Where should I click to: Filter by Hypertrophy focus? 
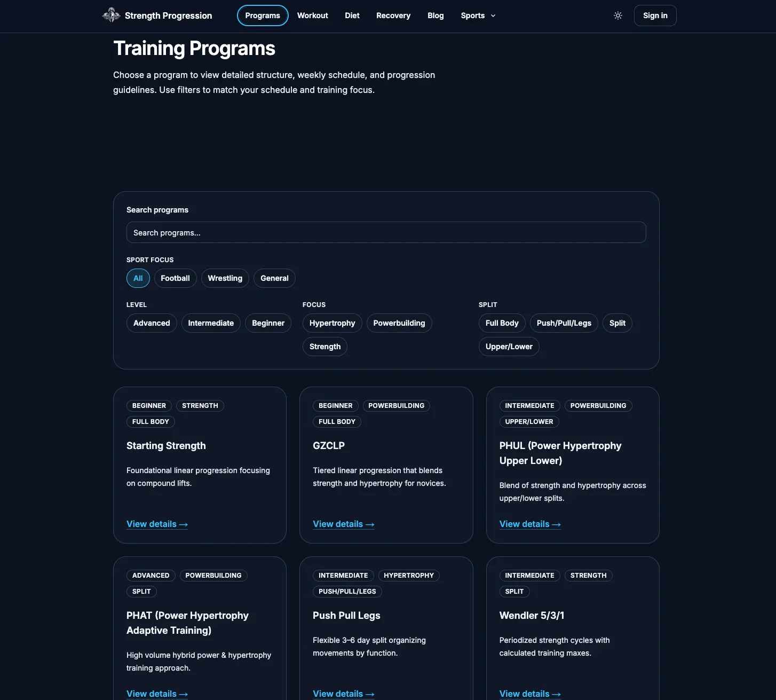click(332, 323)
